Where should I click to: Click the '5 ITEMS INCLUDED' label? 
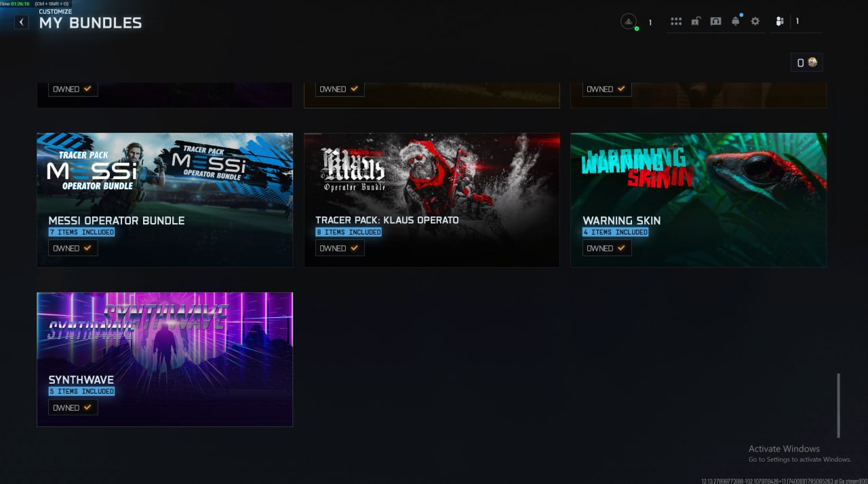pyautogui.click(x=81, y=391)
